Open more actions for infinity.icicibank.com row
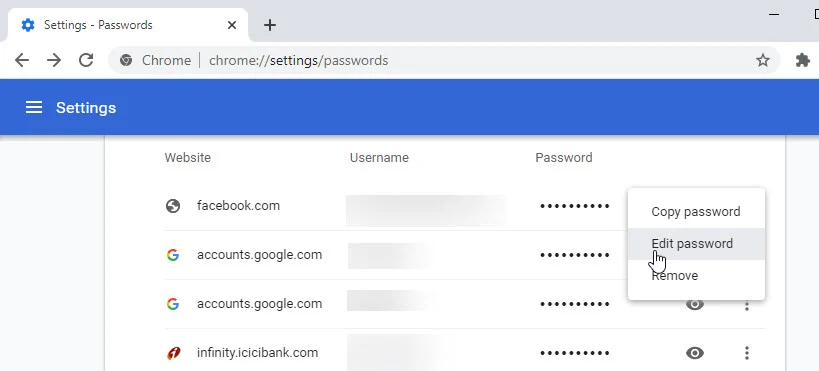This screenshot has height=371, width=819. [x=746, y=353]
